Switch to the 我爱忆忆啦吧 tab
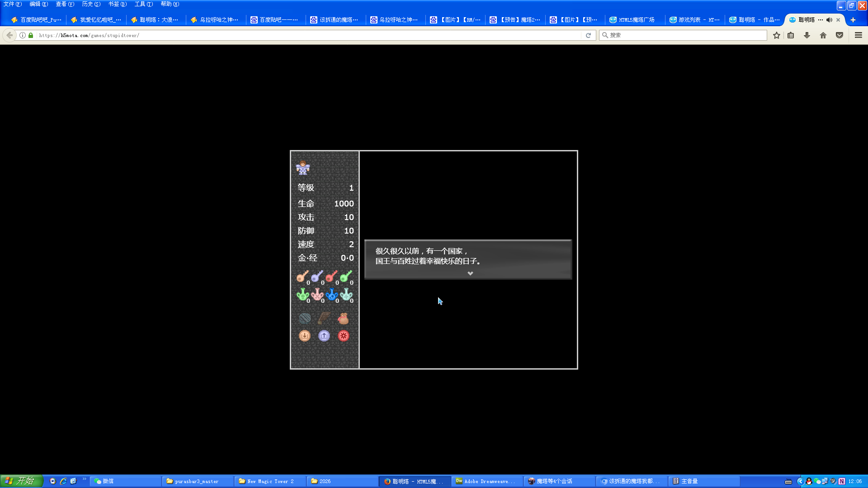This screenshot has height=488, width=868. pos(96,20)
